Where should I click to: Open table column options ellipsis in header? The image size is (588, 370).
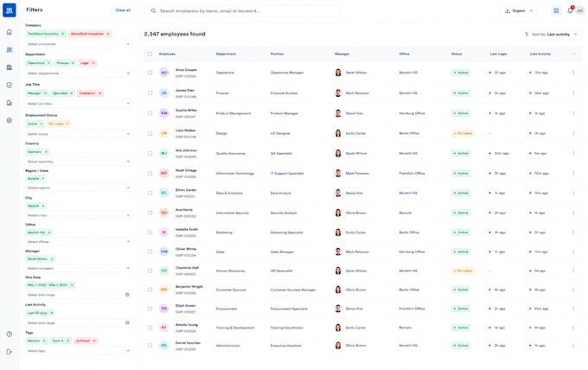pyautogui.click(x=573, y=54)
